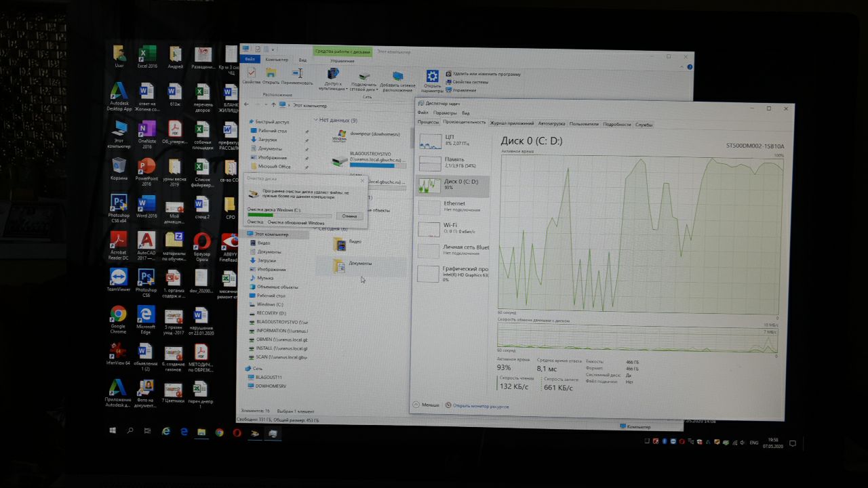Open OneNote 2016 desktop icon
868x488 pixels.
[x=146, y=134]
